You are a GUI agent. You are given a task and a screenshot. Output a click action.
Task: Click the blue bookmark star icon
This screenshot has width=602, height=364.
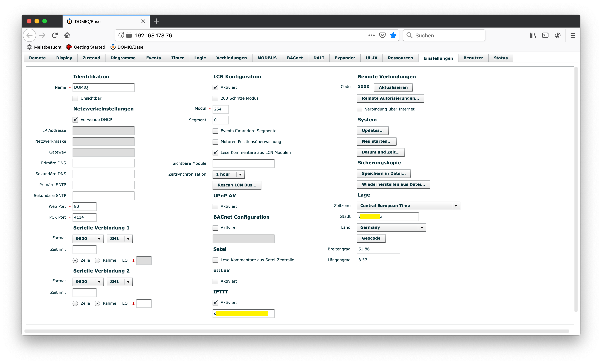(x=393, y=35)
